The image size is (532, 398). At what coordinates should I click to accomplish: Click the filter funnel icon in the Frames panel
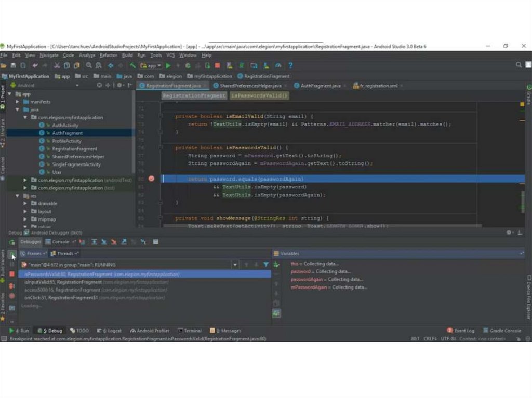click(x=266, y=265)
